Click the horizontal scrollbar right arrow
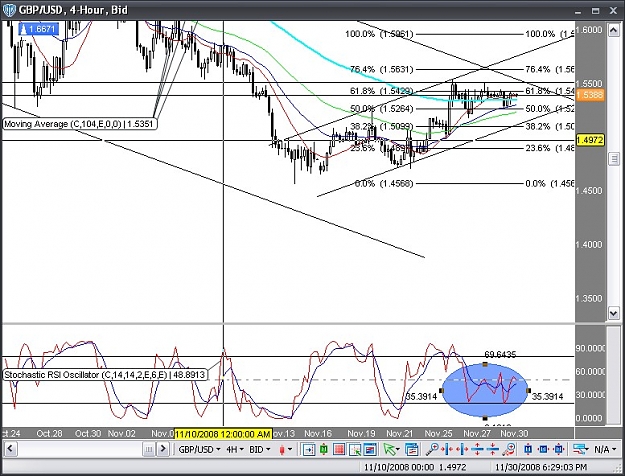625x476 pixels. 163,449
